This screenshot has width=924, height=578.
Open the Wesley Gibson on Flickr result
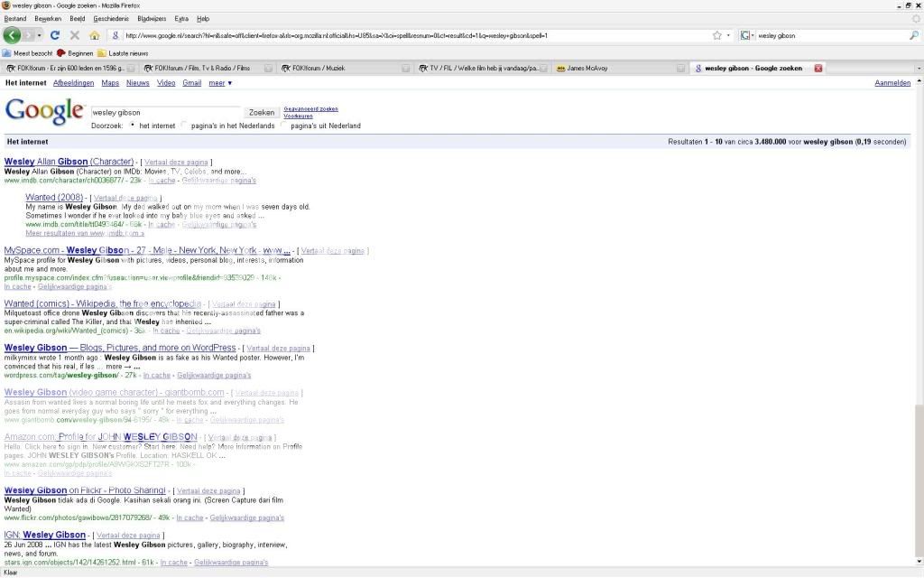(x=85, y=490)
